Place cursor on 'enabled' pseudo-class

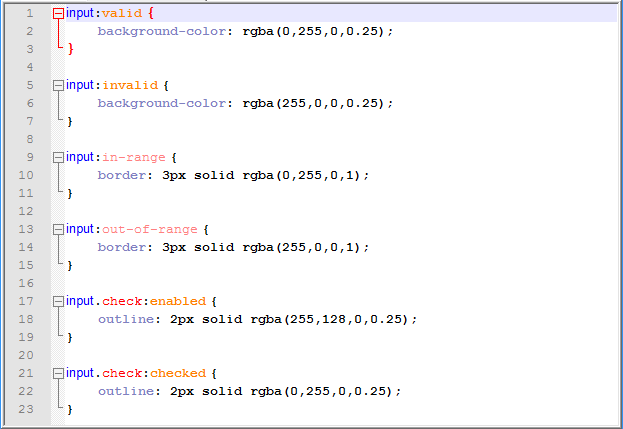(178, 301)
